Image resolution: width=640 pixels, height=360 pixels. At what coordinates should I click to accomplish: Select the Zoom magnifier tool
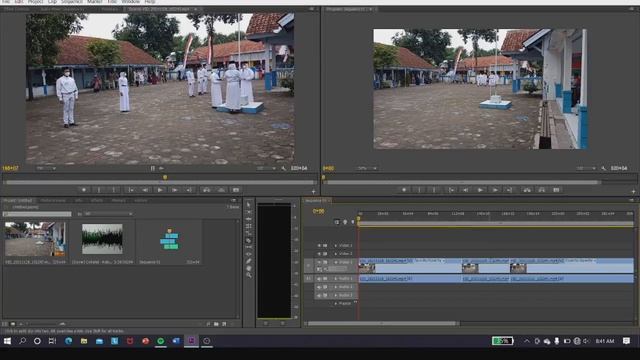pyautogui.click(x=249, y=276)
